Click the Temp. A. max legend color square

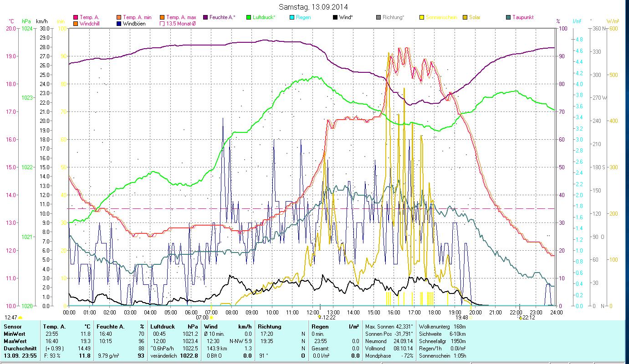(x=162, y=17)
